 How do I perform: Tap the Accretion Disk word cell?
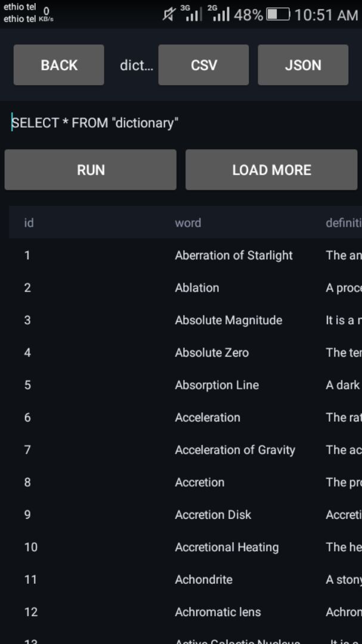pos(213,515)
